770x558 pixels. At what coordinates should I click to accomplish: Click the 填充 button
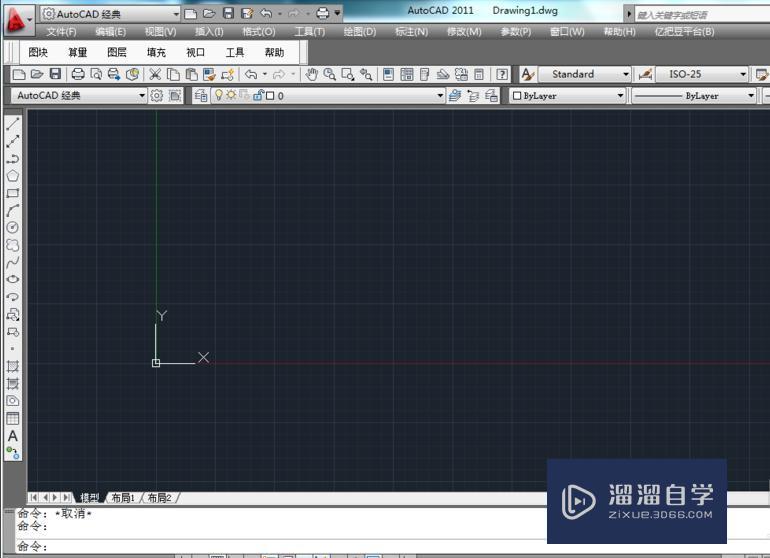(x=156, y=52)
